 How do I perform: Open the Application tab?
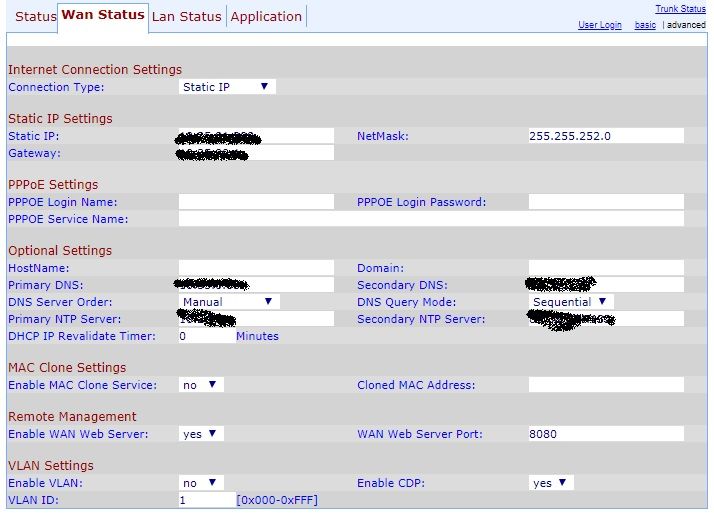pyautogui.click(x=266, y=16)
